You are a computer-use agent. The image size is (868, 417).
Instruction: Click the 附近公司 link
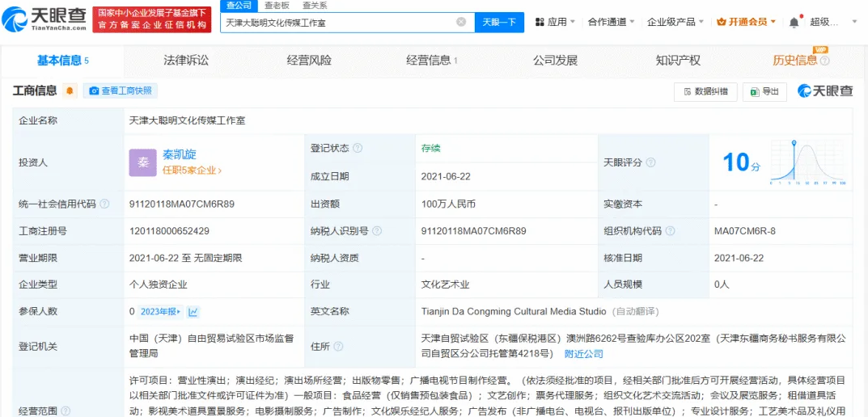click(x=583, y=354)
